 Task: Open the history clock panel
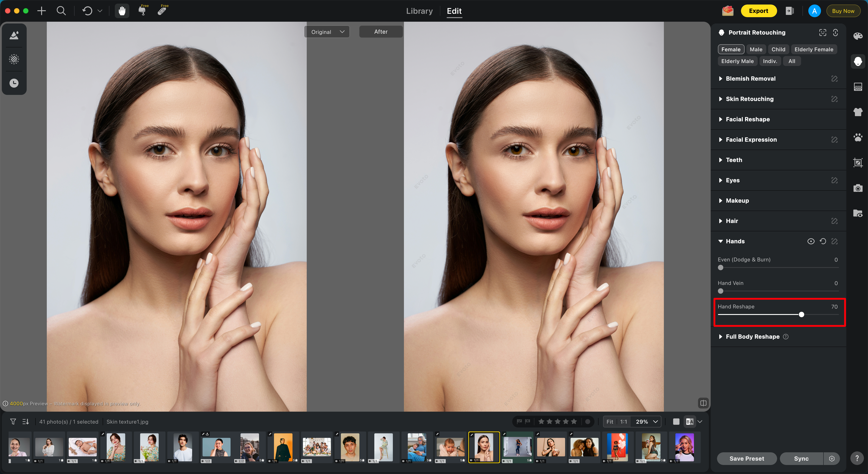click(x=14, y=83)
